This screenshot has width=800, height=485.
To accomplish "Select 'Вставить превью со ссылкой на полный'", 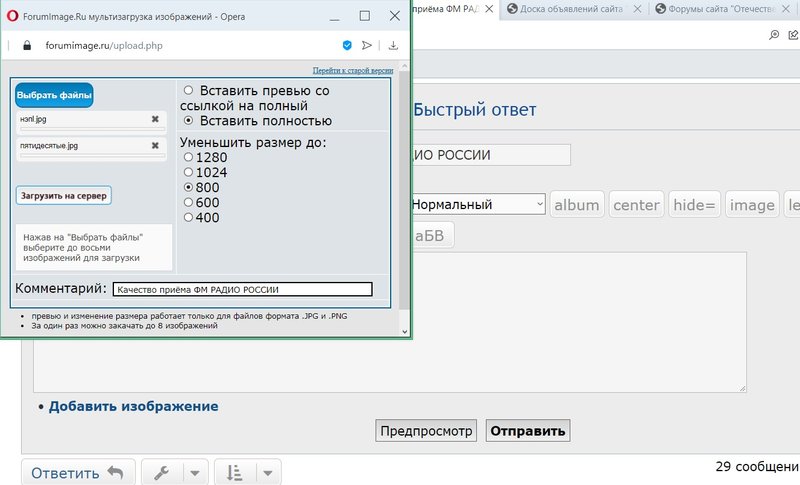I will (x=189, y=91).
